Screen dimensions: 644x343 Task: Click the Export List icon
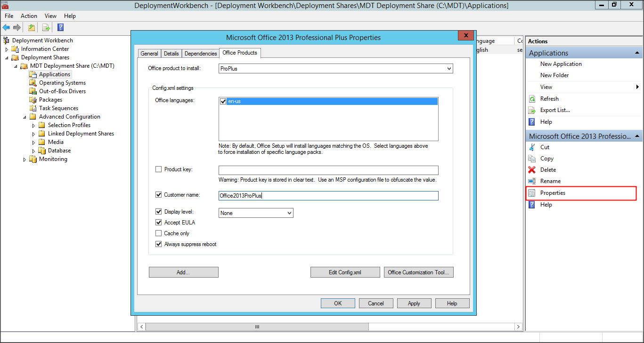click(532, 110)
